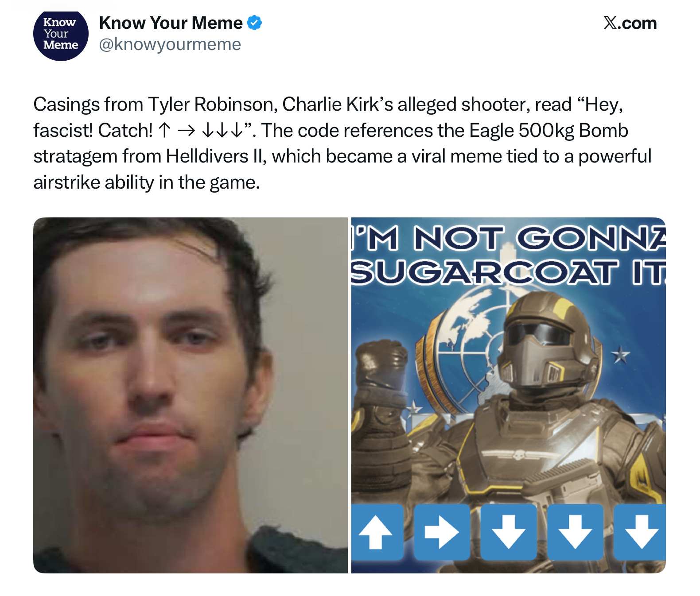This screenshot has width=700, height=596.
Task: Open the mugshot photo on the left
Action: point(191,395)
